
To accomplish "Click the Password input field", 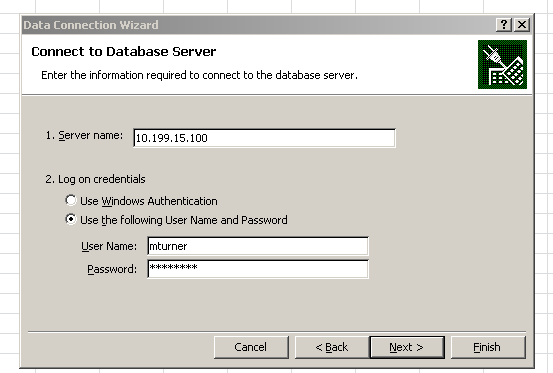I will tap(258, 269).
